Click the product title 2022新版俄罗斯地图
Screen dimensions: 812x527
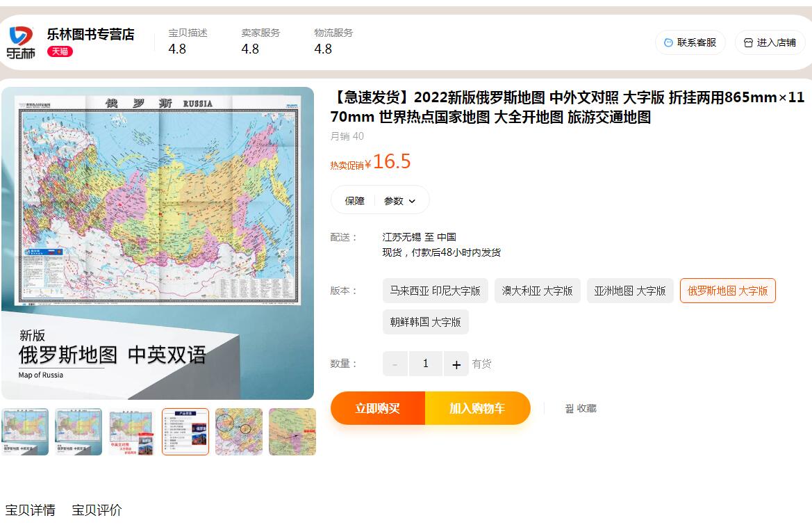click(567, 107)
